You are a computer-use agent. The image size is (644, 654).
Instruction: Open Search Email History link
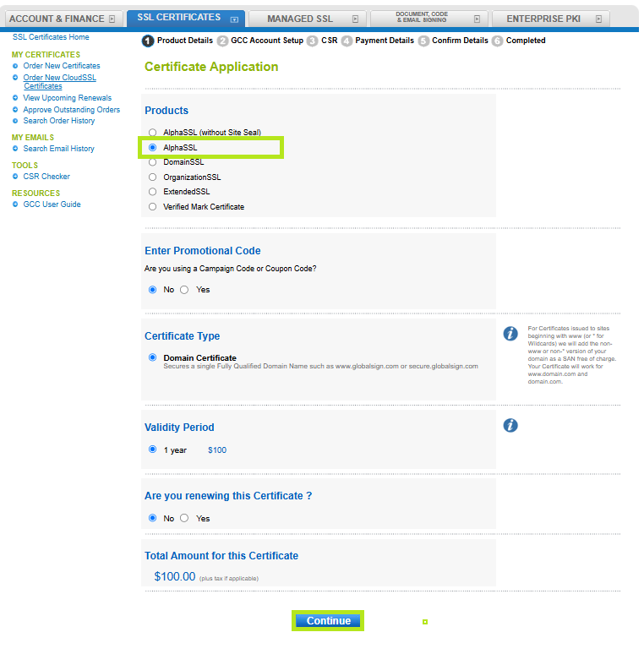point(59,149)
